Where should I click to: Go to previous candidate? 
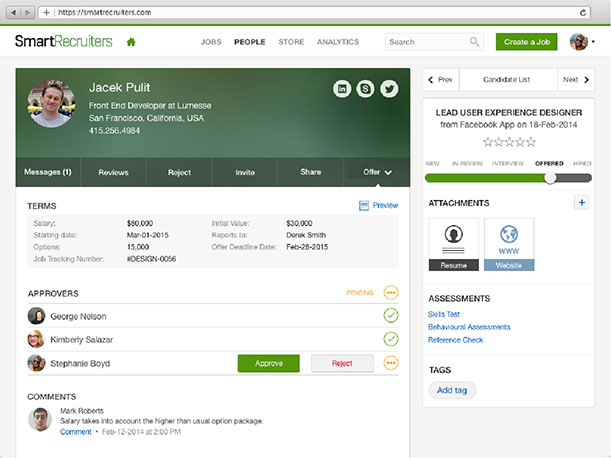point(441,80)
